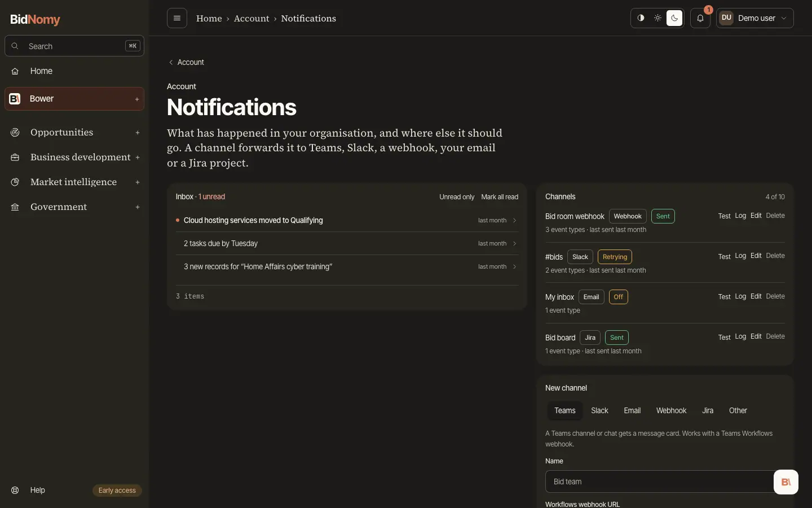812x508 pixels.
Task: Open the notifications bell
Action: click(700, 18)
